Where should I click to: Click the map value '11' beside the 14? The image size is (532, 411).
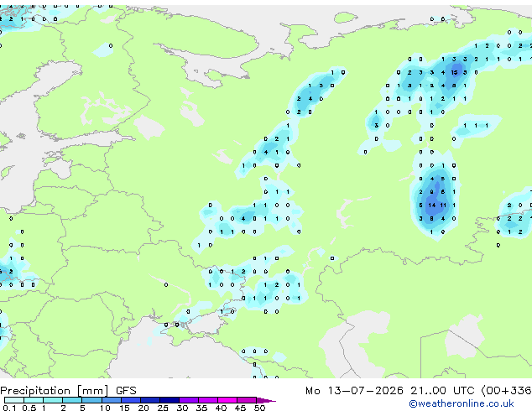(443, 205)
